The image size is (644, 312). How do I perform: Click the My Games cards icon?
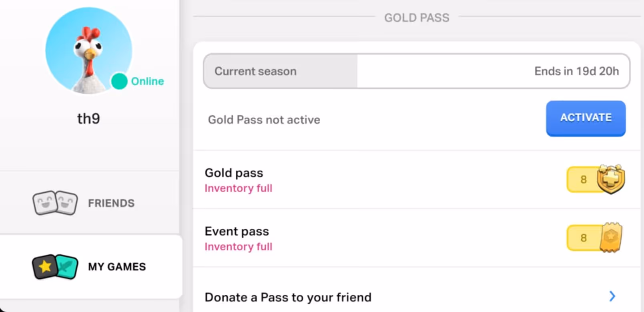55,267
